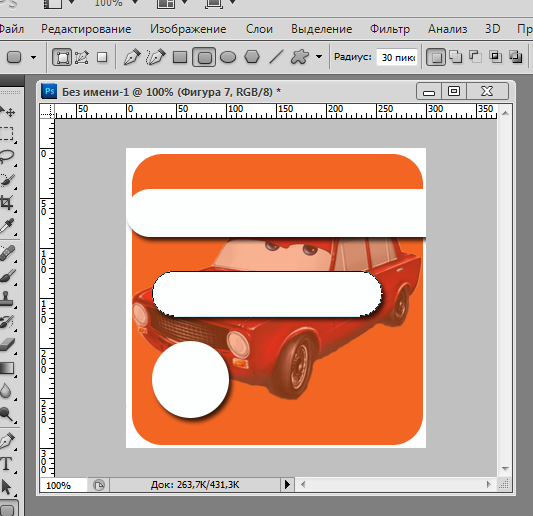
Task: Open the Изображение menu
Action: click(x=188, y=29)
